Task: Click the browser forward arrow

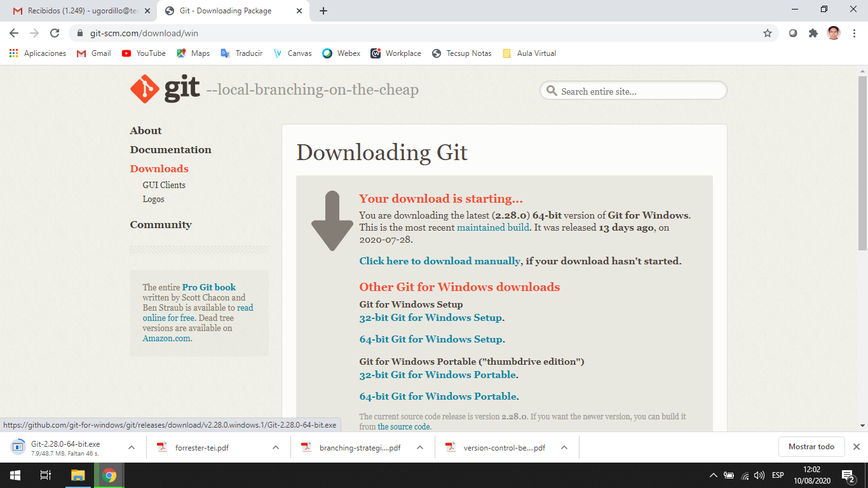Action: pos(34,33)
